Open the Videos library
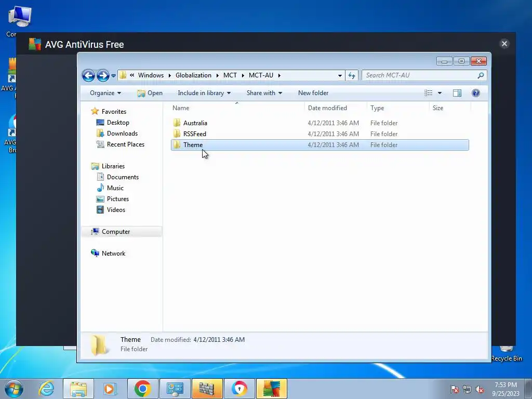The image size is (532, 399). 116,210
